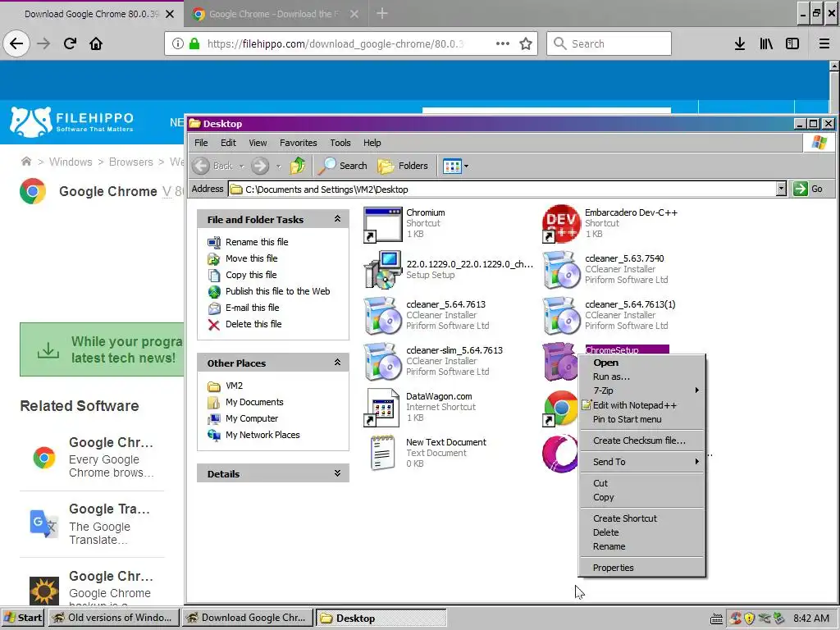Open Forward button history dropdown arrow
Viewport: 840px width, 630px height.
click(279, 166)
